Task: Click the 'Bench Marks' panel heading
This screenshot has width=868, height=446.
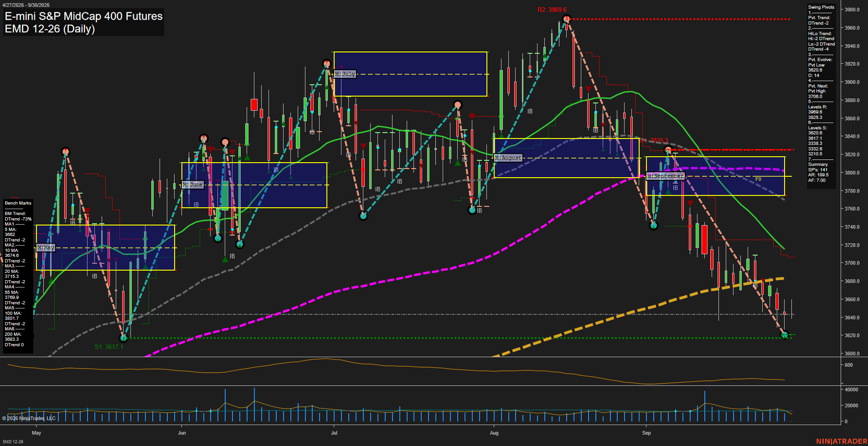Action: [x=18, y=203]
